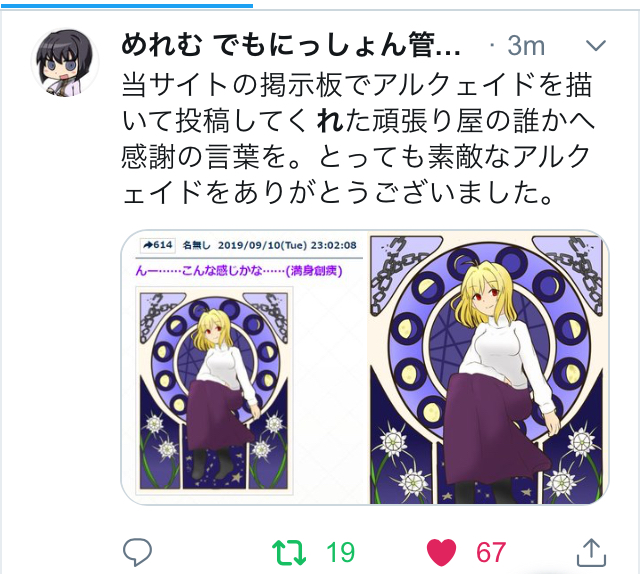Screen dimensions: 640x574
Task: Click the 3m timestamp link
Action: 526,45
